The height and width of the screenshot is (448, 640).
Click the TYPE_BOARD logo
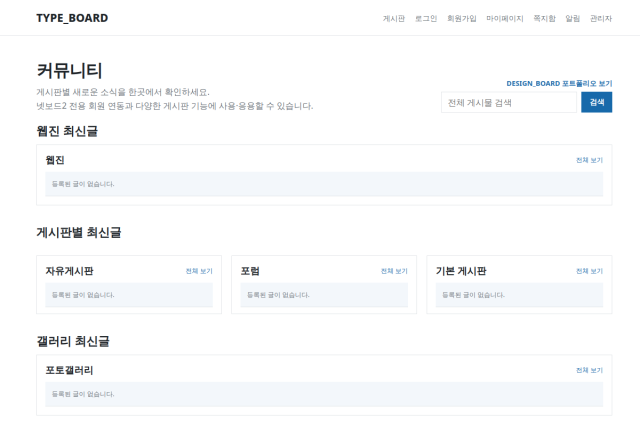(x=72, y=18)
